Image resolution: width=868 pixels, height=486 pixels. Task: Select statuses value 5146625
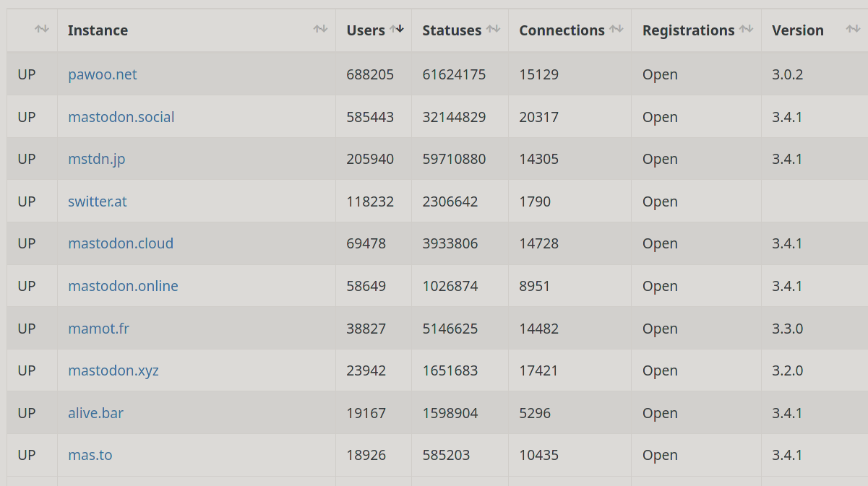click(x=450, y=329)
